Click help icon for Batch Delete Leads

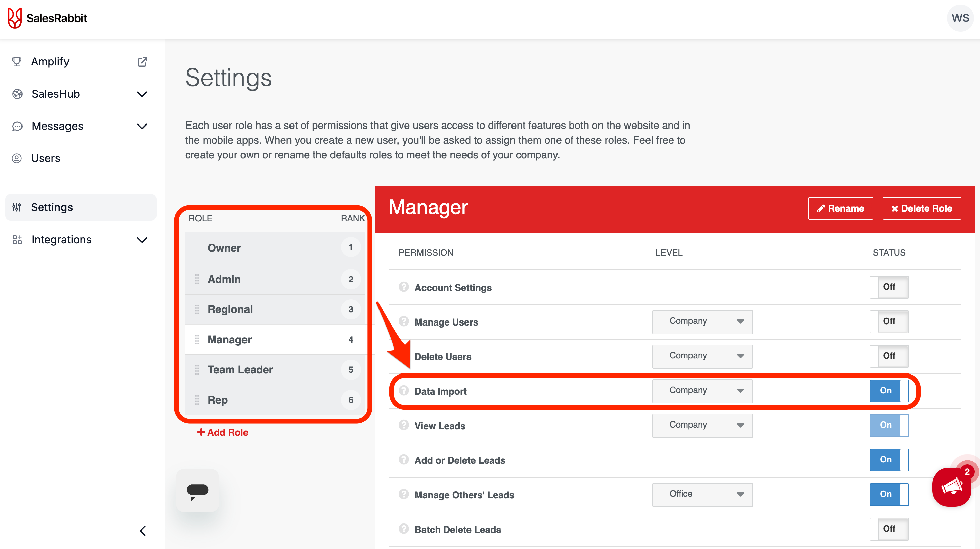[x=403, y=529]
